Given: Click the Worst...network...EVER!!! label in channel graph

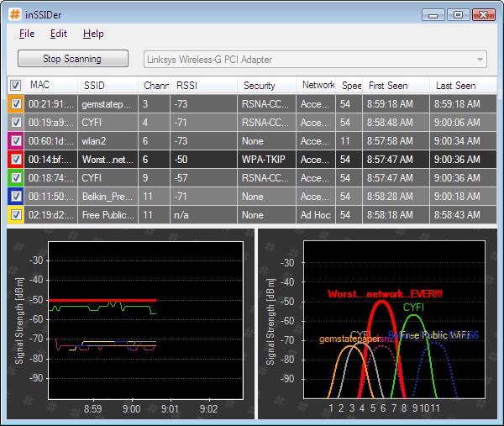Looking at the screenshot, I should click(385, 293).
